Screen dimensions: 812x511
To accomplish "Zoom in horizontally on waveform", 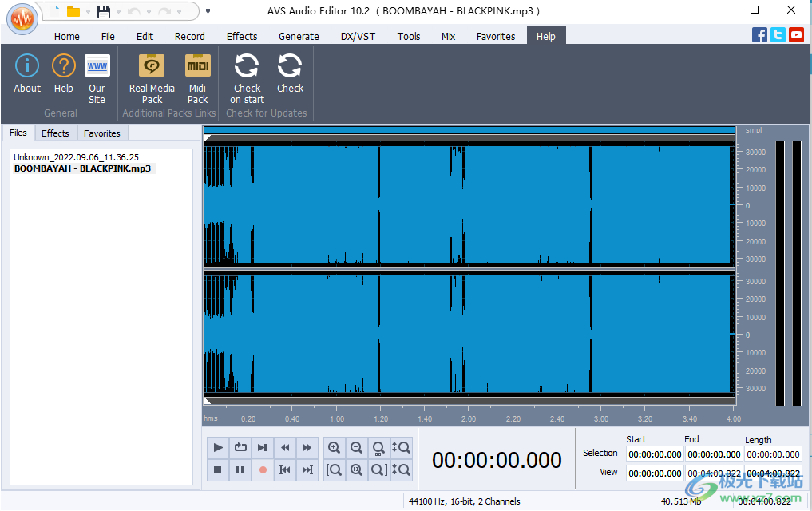I will click(x=335, y=447).
